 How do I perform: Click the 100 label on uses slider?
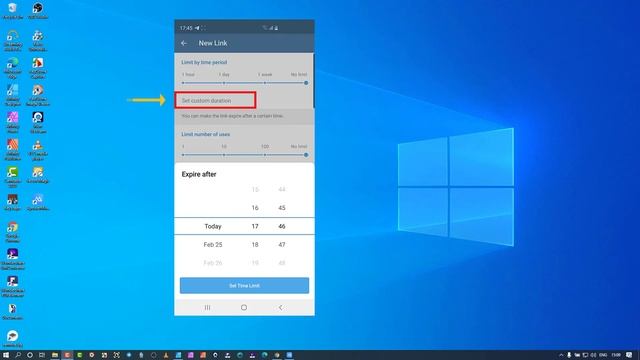(x=265, y=146)
